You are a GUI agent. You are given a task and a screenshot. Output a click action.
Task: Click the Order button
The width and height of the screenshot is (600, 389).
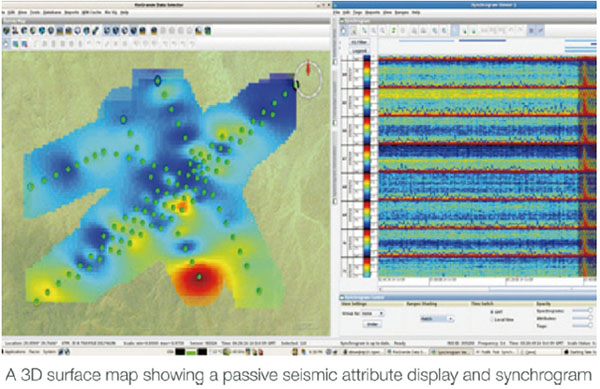(372, 324)
